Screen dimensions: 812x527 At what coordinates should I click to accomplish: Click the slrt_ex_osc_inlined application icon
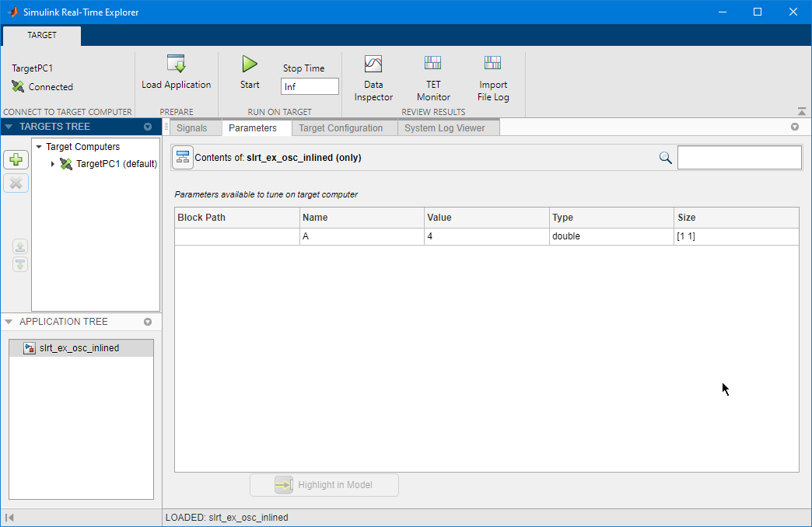(30, 348)
